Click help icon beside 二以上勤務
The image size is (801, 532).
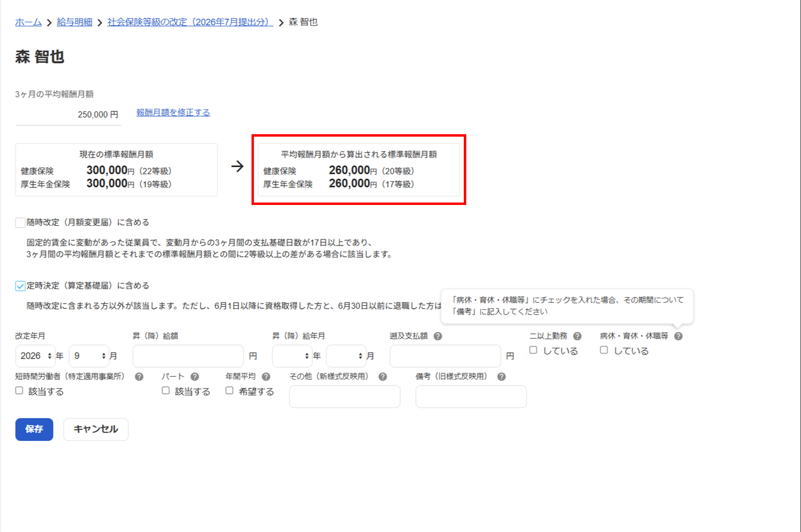point(577,336)
